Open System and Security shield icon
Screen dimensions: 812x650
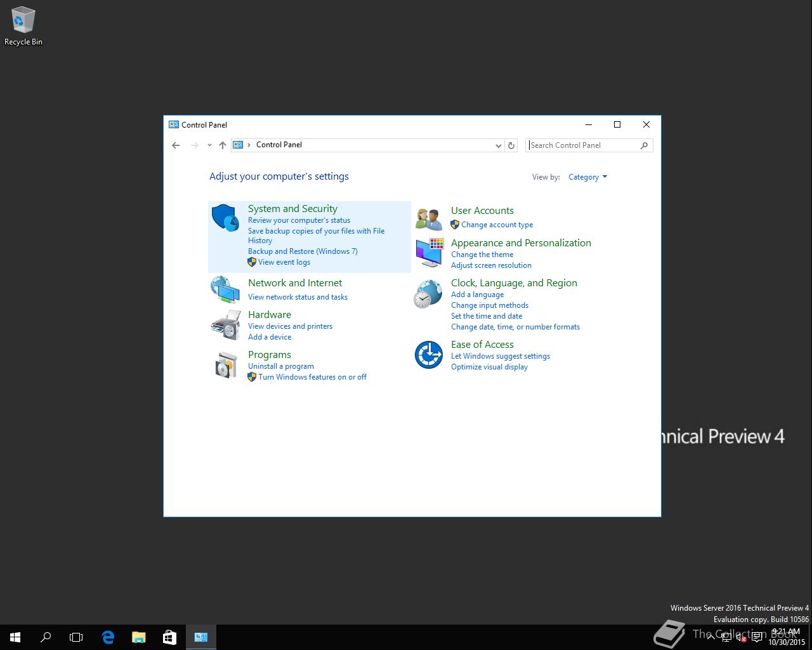pyautogui.click(x=225, y=218)
